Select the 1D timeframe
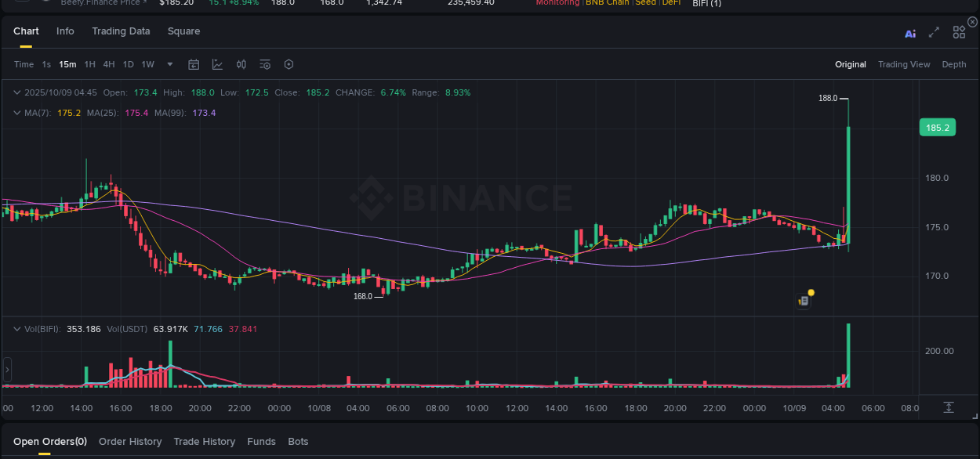Image resolution: width=980 pixels, height=459 pixels. point(128,64)
